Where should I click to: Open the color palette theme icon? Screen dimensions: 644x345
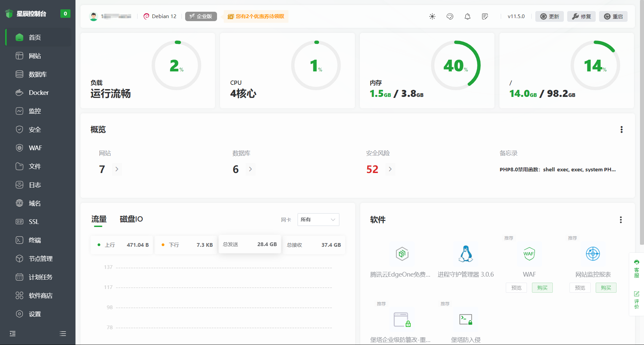point(450,16)
